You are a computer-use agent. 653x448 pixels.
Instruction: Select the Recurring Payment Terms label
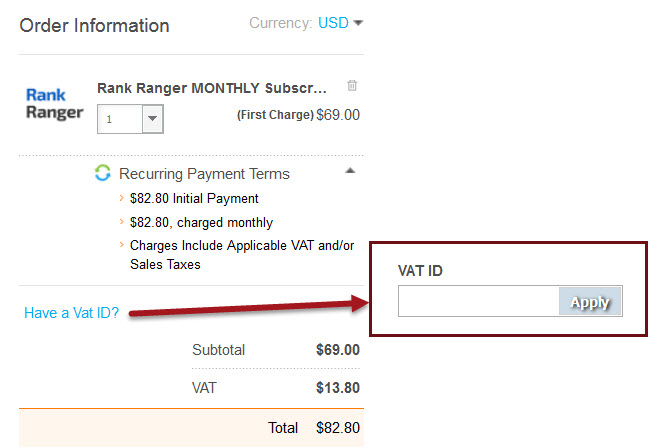pos(204,174)
